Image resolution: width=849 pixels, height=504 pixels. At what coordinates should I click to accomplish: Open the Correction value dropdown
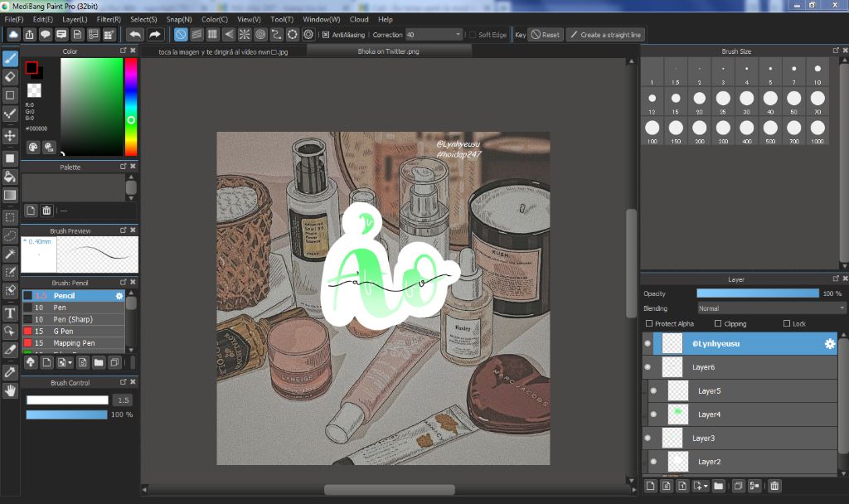point(458,35)
